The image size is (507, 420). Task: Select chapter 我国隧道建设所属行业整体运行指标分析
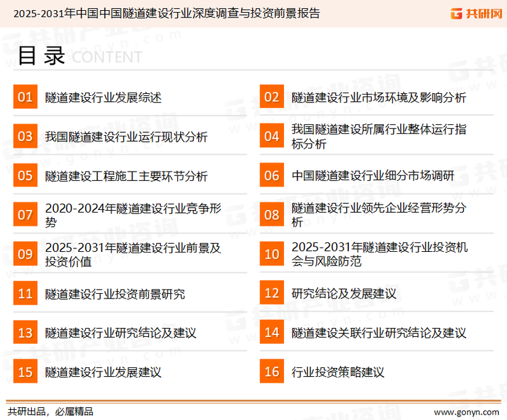[379, 136]
